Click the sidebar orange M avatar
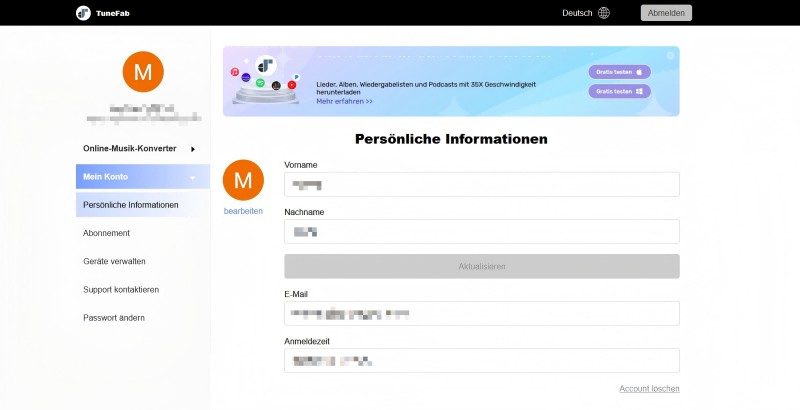 143,72
